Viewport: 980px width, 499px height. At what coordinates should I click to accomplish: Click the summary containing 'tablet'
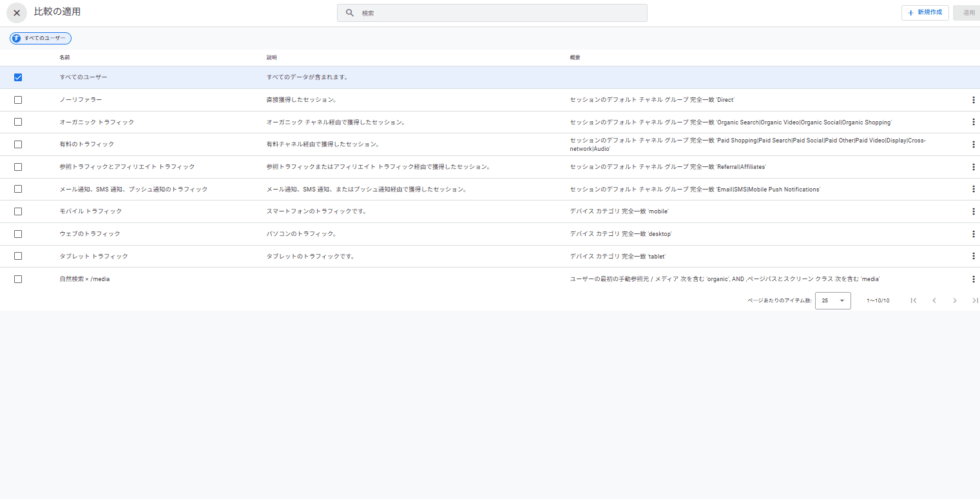pyautogui.click(x=618, y=256)
